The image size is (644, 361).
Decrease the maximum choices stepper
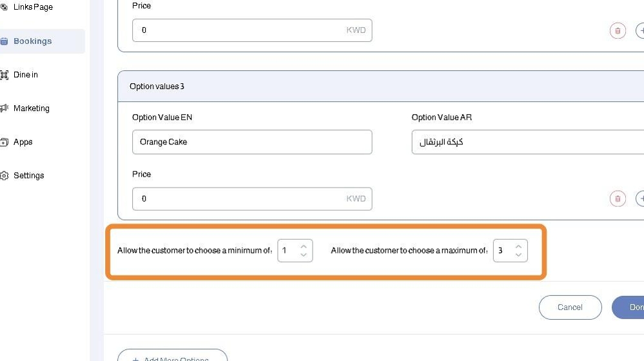[x=518, y=255]
